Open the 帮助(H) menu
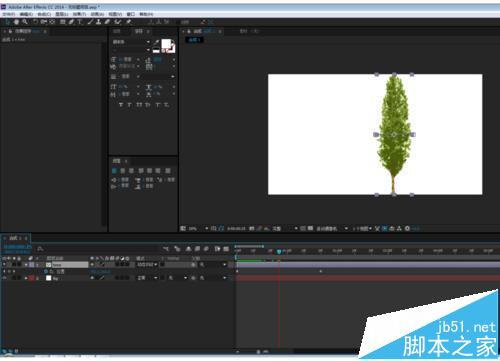Viewport: 500px width, 361px height. [146, 14]
